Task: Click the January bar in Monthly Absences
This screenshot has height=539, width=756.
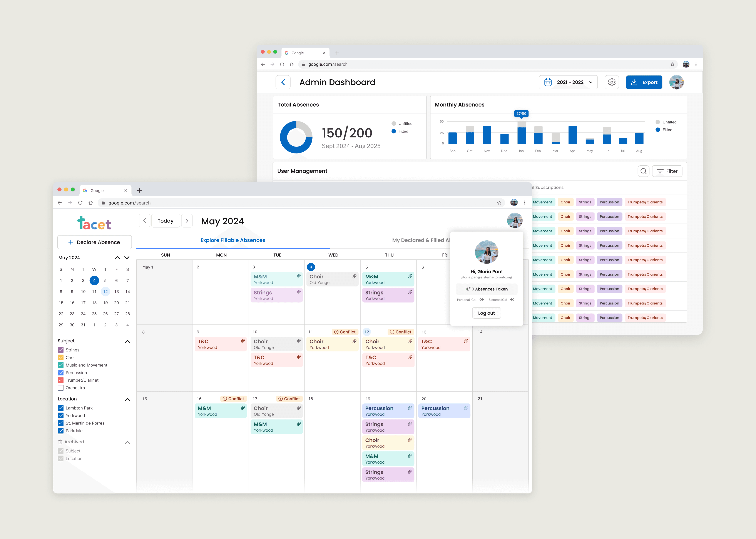Action: click(522, 134)
